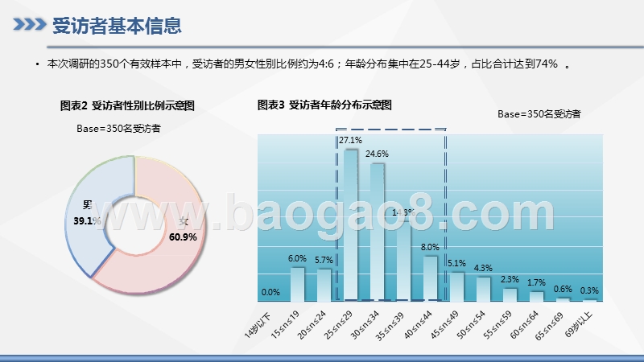Click the axis label 65≤n≤69
Viewport: 644px width, 362px height.
tap(549, 327)
